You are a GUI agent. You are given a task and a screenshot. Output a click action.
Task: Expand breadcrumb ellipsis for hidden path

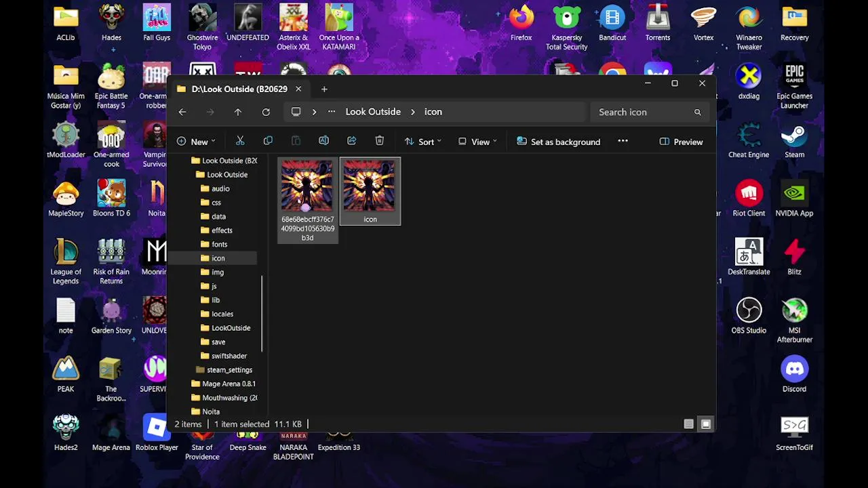[x=331, y=112]
